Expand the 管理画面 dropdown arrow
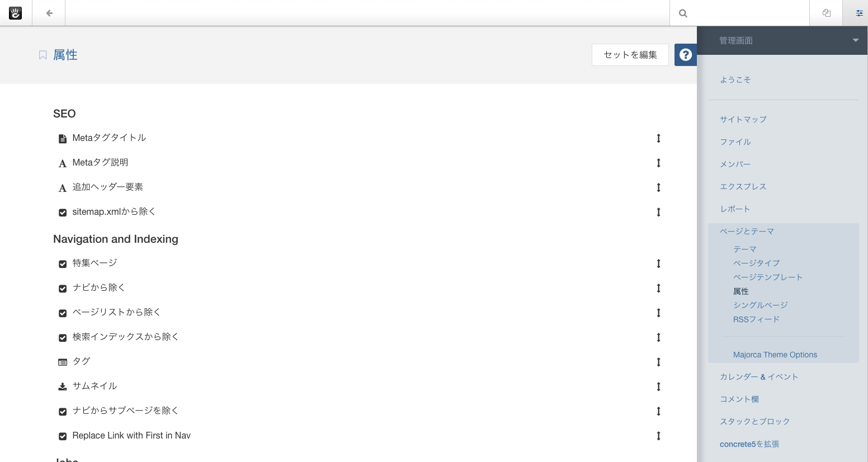 (x=855, y=40)
